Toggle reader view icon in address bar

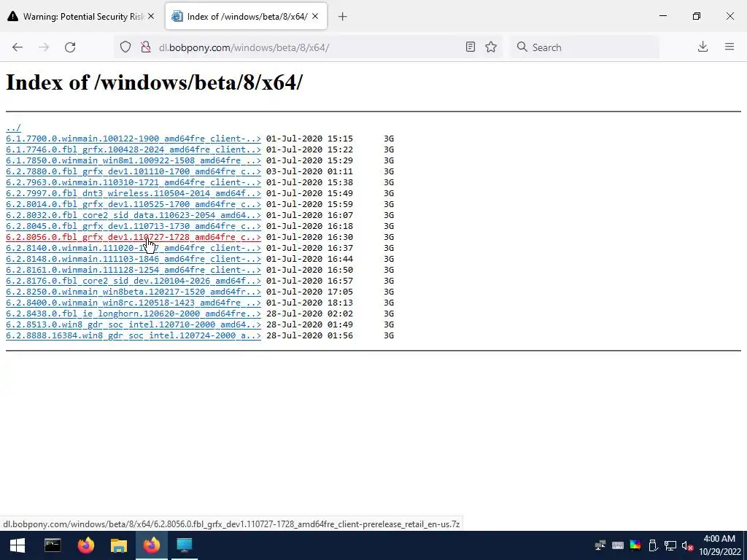[x=471, y=47]
